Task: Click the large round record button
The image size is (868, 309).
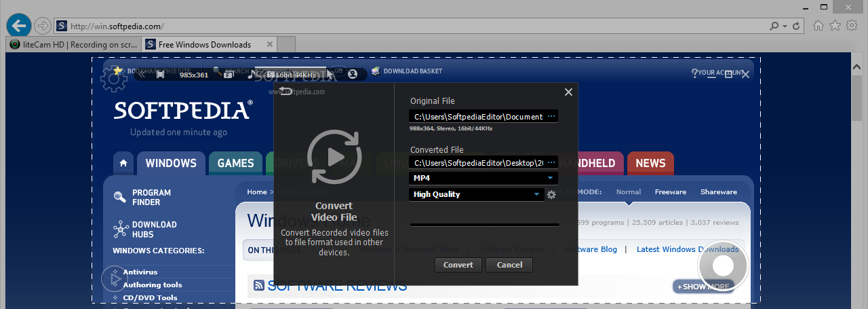Action: [x=723, y=266]
